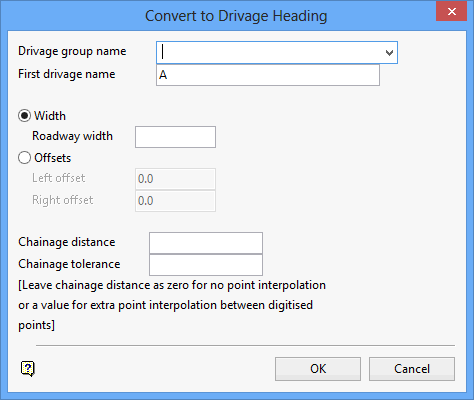474x400 pixels.
Task: Focus the Chainage distance field
Action: click(x=206, y=243)
